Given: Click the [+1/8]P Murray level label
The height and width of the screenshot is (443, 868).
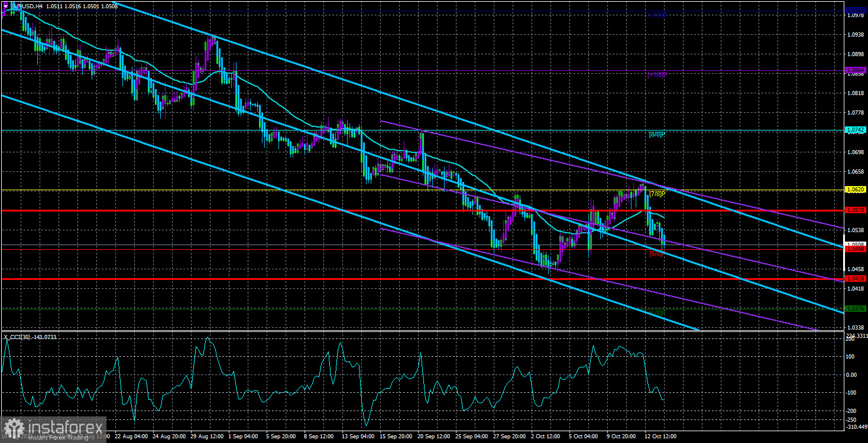Looking at the screenshot, I should (x=657, y=74).
